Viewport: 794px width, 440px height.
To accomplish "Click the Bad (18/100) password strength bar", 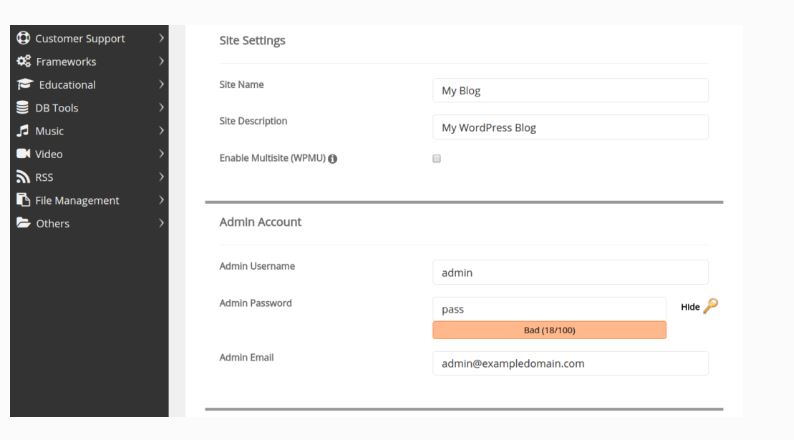I will click(x=549, y=330).
